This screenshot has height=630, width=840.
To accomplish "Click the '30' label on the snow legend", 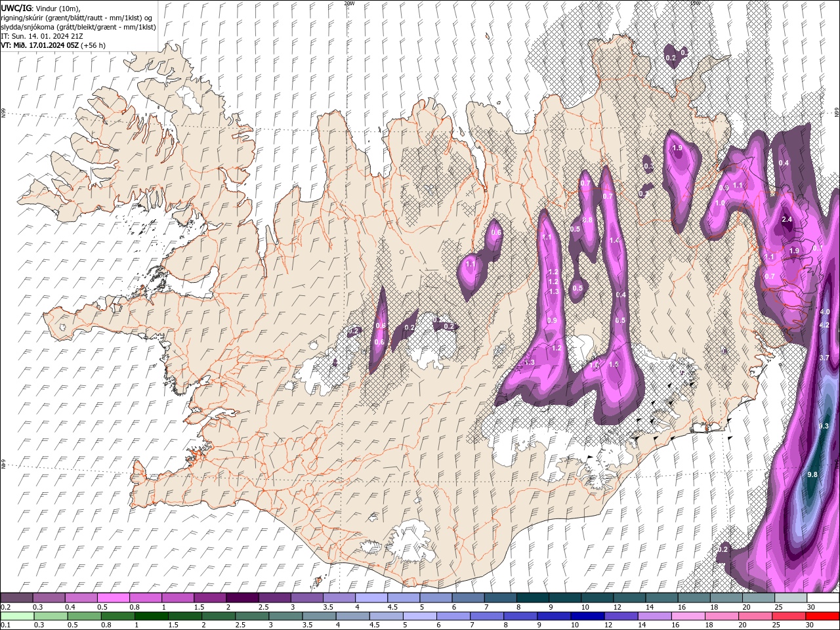I will [811, 607].
